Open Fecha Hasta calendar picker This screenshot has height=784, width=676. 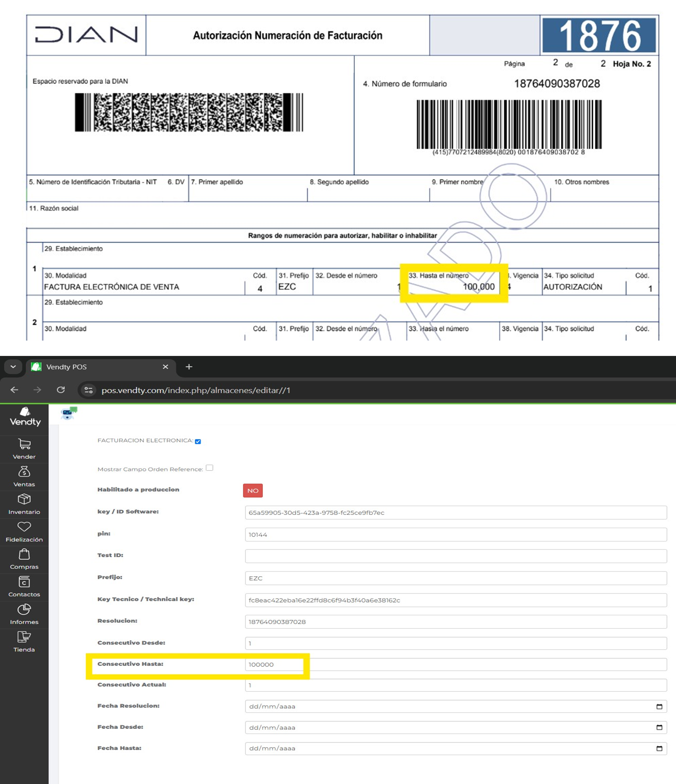tap(659, 748)
